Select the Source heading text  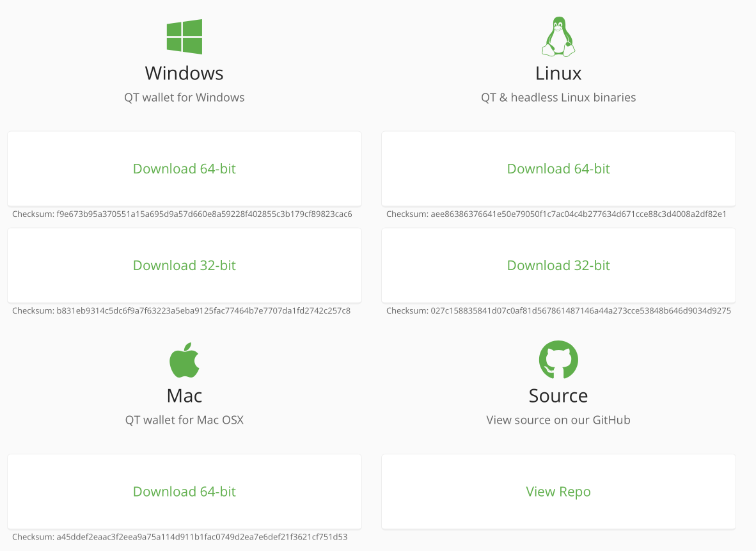click(558, 395)
